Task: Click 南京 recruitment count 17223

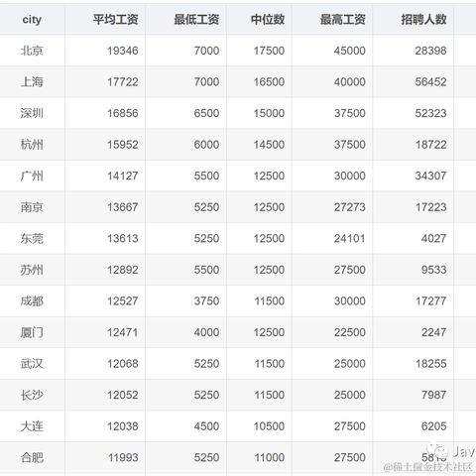Action: (x=431, y=207)
